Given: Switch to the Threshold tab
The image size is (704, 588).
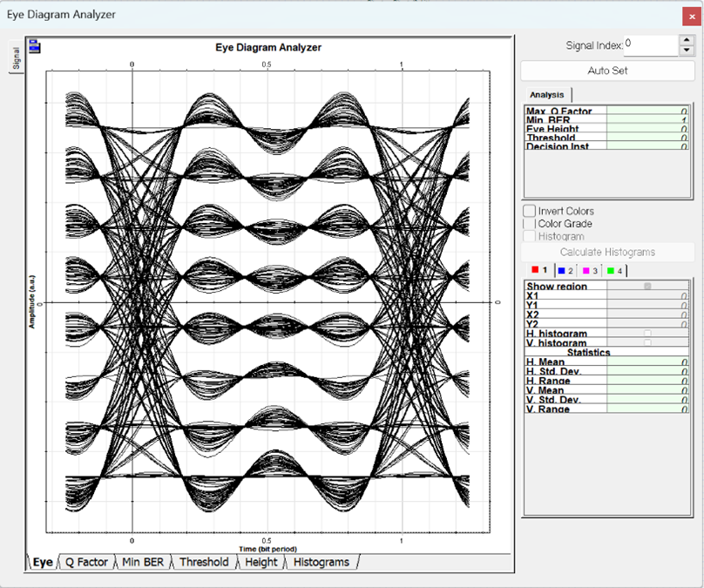Looking at the screenshot, I should pos(204,562).
